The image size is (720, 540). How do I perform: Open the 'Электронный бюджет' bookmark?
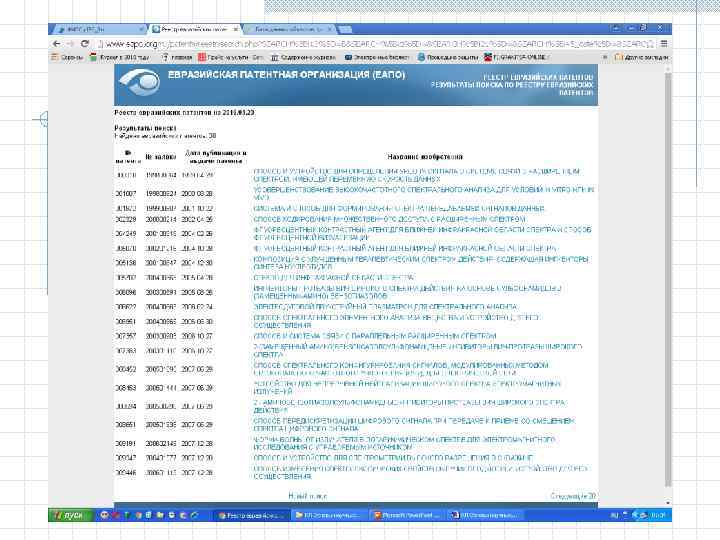377,57
